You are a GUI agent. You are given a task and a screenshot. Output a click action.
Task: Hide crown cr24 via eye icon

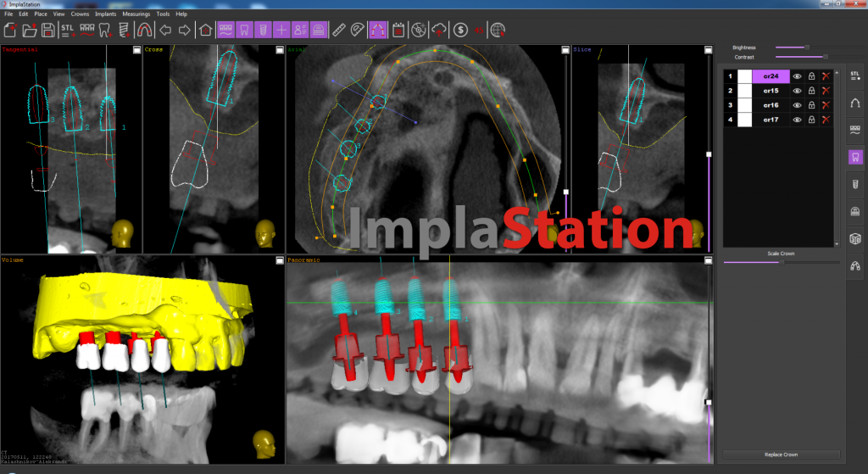797,76
